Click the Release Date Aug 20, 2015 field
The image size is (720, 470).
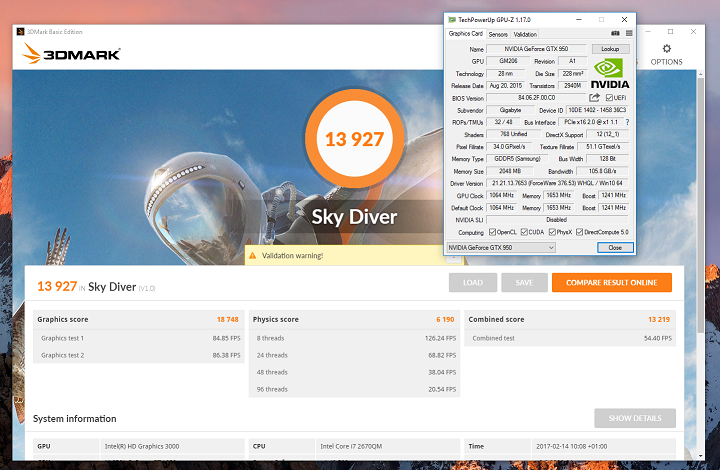(x=506, y=86)
